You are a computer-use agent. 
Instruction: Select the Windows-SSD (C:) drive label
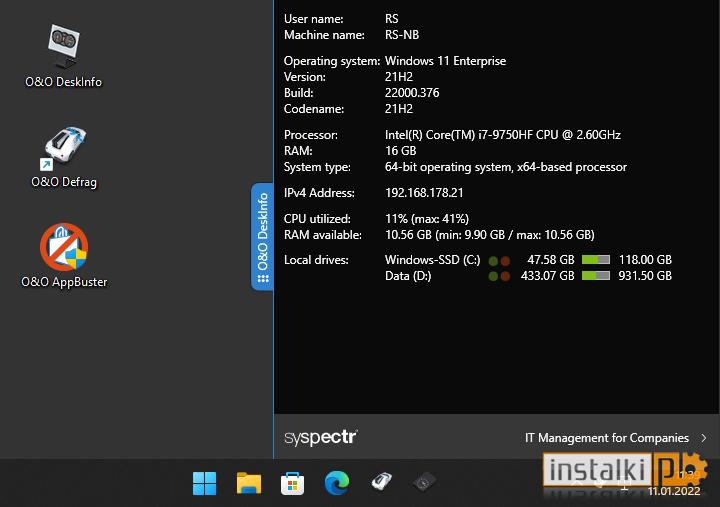[432, 260]
